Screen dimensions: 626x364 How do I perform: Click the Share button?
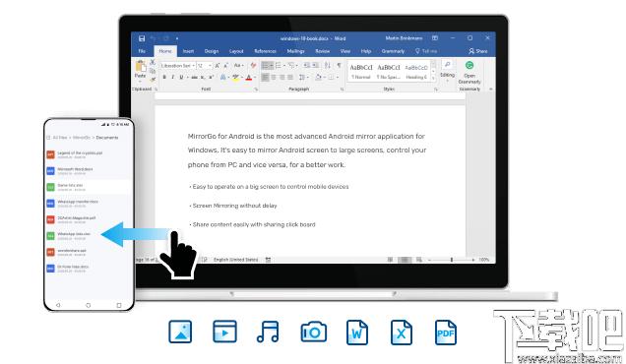(x=478, y=51)
